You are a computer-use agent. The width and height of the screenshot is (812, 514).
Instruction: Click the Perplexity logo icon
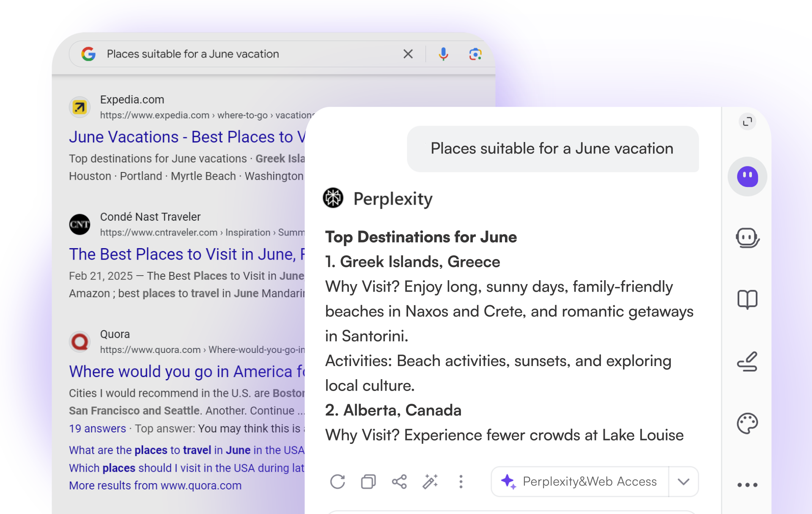pyautogui.click(x=333, y=198)
